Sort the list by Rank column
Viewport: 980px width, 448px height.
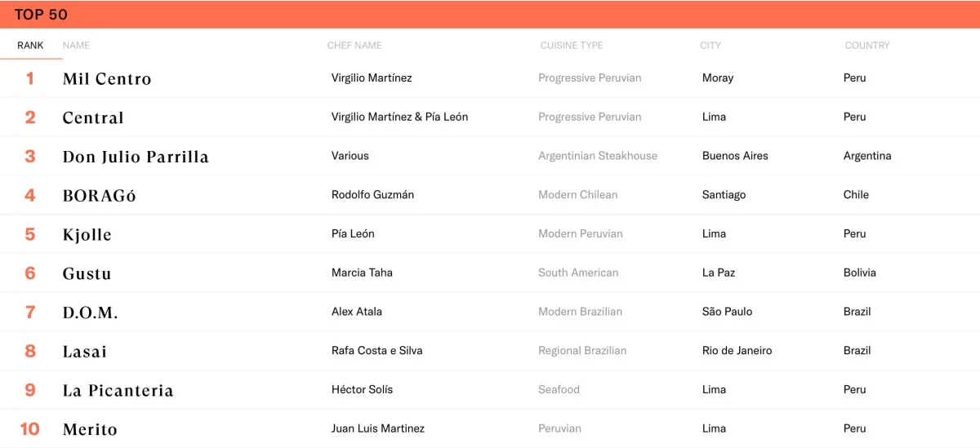pyautogui.click(x=30, y=46)
